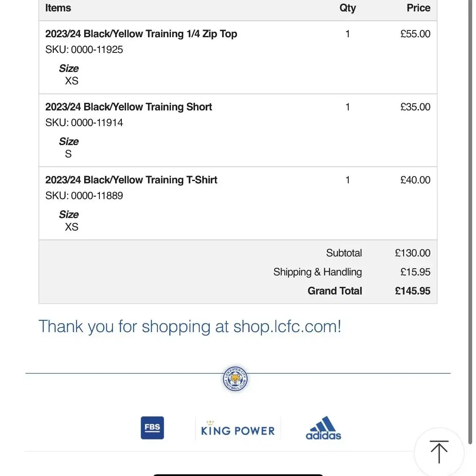The height and width of the screenshot is (476, 476).
Task: Click the Thank you for shopping heading
Action: [190, 327]
